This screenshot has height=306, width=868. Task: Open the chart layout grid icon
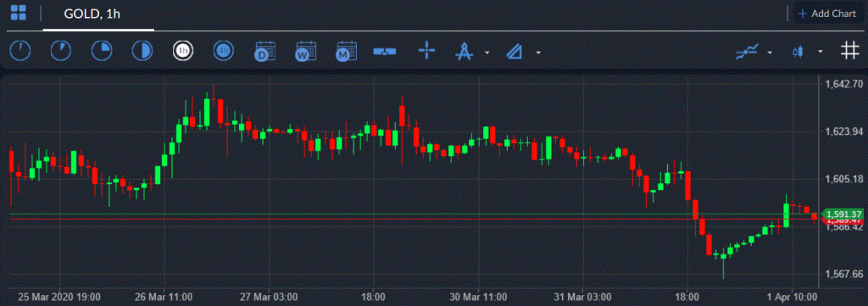click(19, 13)
